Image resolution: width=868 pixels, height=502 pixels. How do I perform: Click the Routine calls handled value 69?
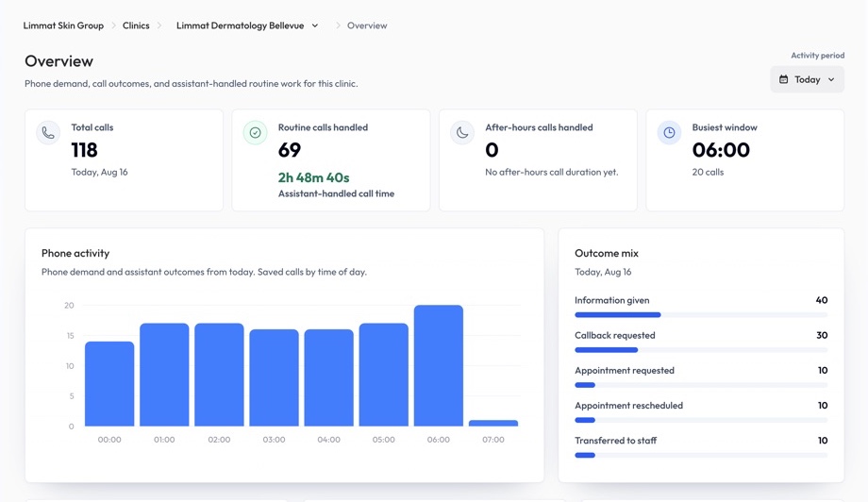pos(290,150)
